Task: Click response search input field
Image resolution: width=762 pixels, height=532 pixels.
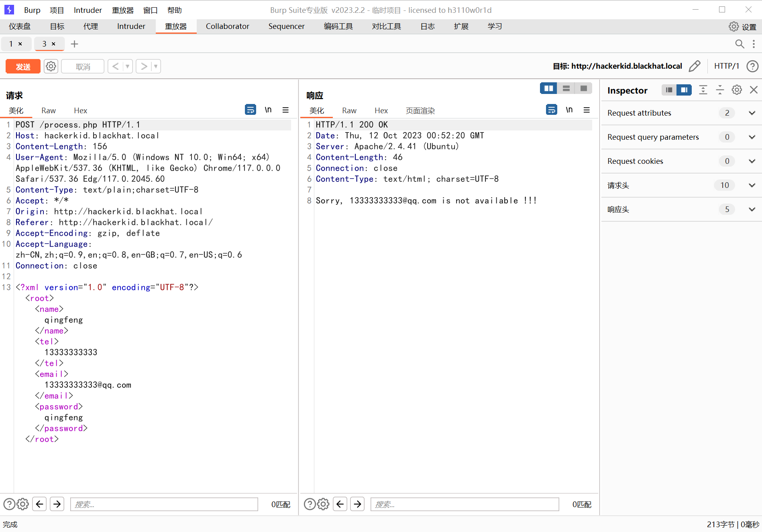Action: [465, 504]
